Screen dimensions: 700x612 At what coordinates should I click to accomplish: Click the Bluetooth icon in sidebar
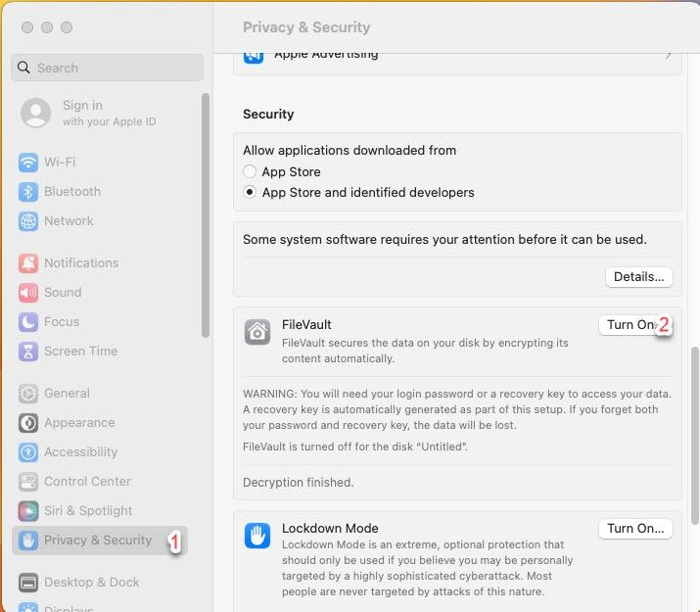tap(28, 192)
